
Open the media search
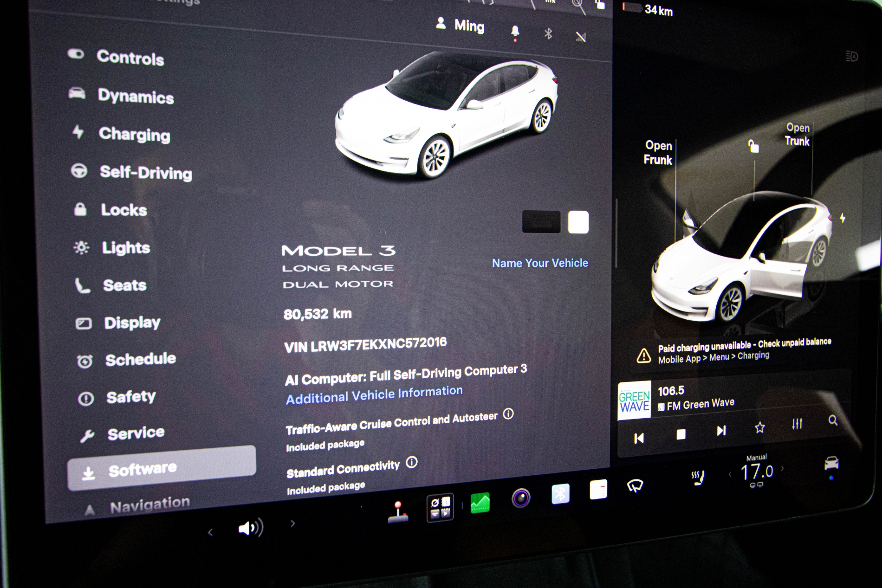coord(833,420)
